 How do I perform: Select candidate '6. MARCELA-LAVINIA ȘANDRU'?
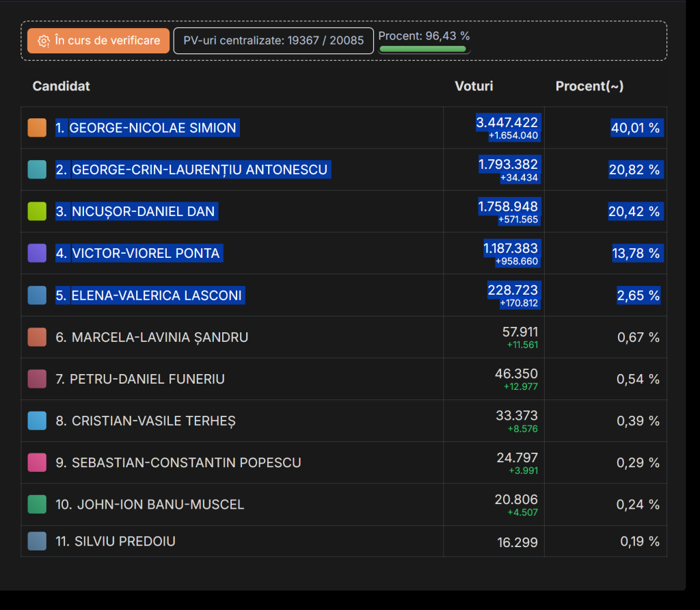tap(152, 337)
